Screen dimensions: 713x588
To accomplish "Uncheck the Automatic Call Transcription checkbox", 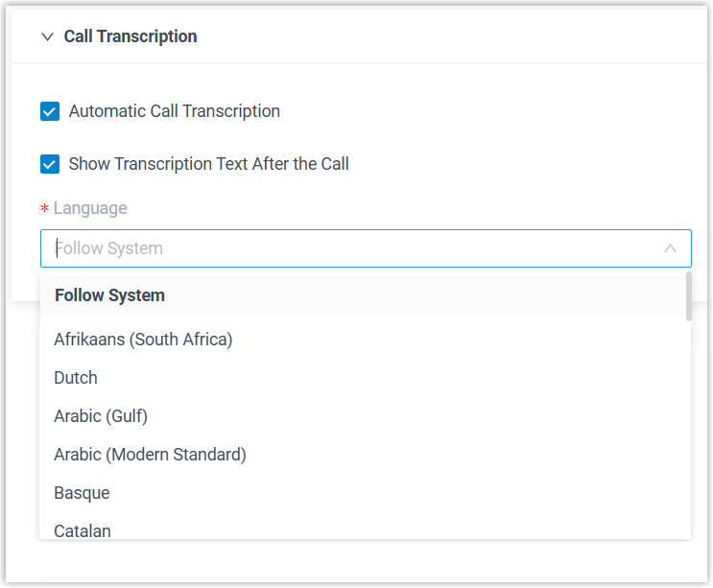I will pos(50,112).
